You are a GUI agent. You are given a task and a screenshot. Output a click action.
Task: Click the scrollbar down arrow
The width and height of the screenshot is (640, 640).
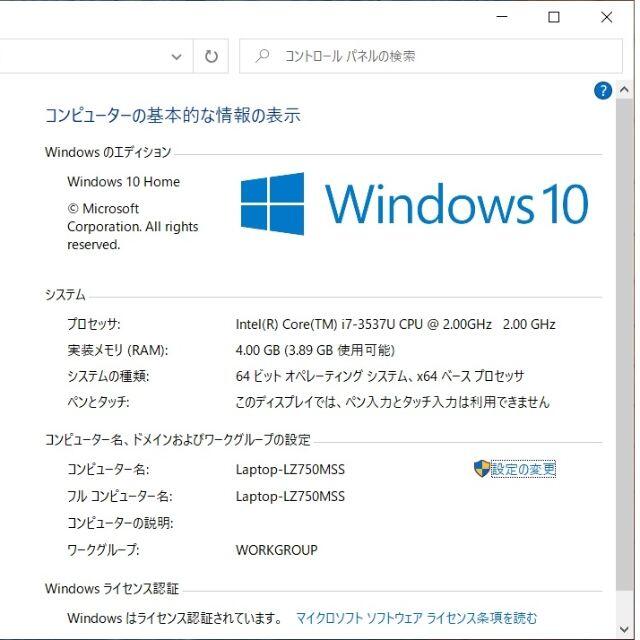(x=624, y=629)
